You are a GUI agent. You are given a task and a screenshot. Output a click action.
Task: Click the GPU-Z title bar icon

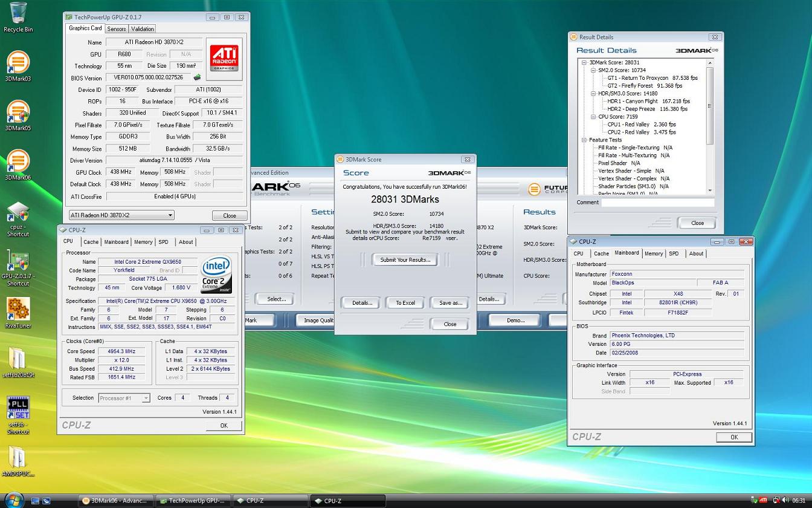[69, 17]
